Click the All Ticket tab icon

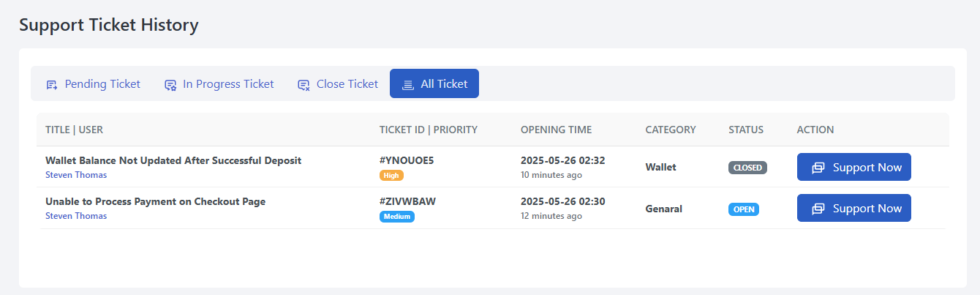click(408, 85)
